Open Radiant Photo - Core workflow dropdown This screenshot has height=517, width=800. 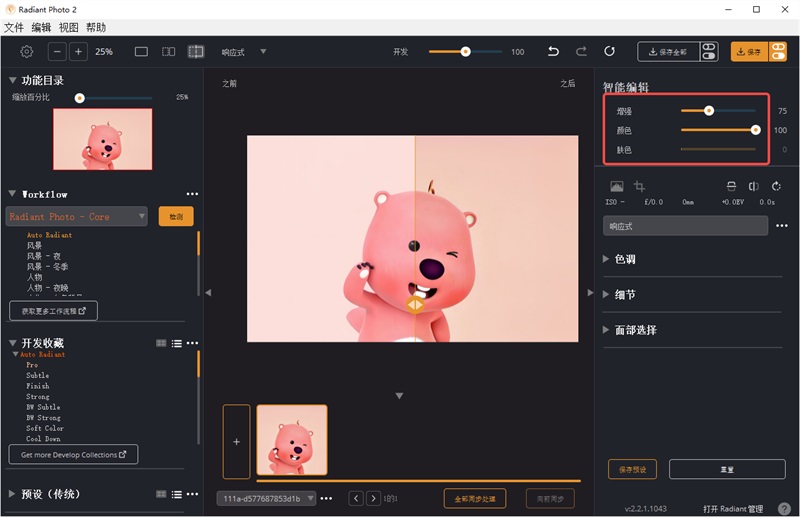(x=77, y=216)
